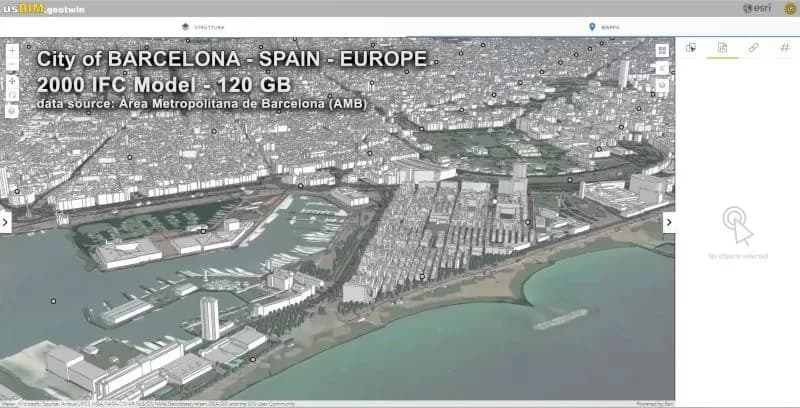Screen dimensions: 800x408
Task: Select the model point near the tall tower
Action: pyautogui.click(x=253, y=360)
